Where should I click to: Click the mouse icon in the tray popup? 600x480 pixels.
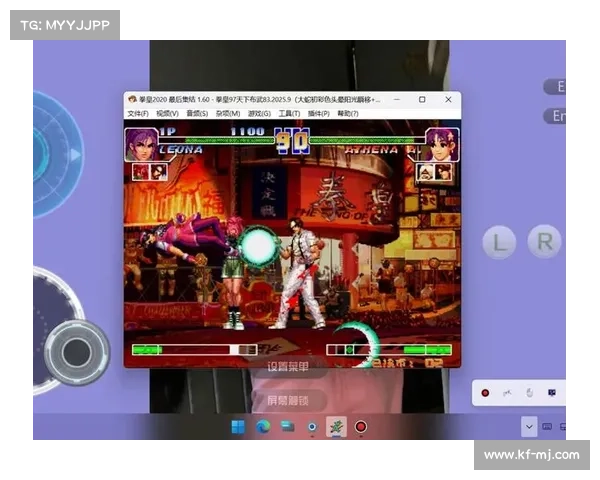coord(529,393)
